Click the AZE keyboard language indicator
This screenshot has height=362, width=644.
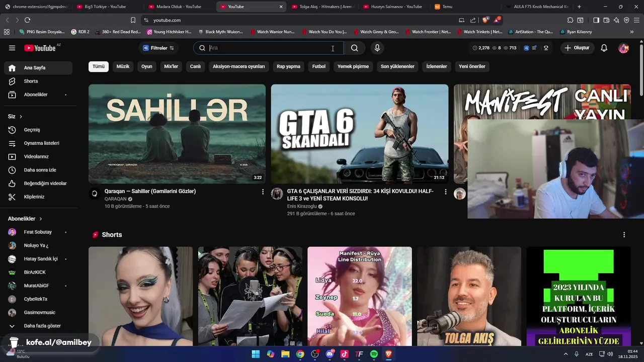point(589,354)
